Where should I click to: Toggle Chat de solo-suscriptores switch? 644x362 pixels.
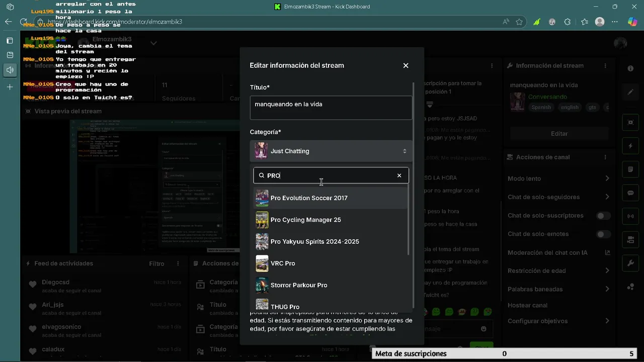pos(603,216)
